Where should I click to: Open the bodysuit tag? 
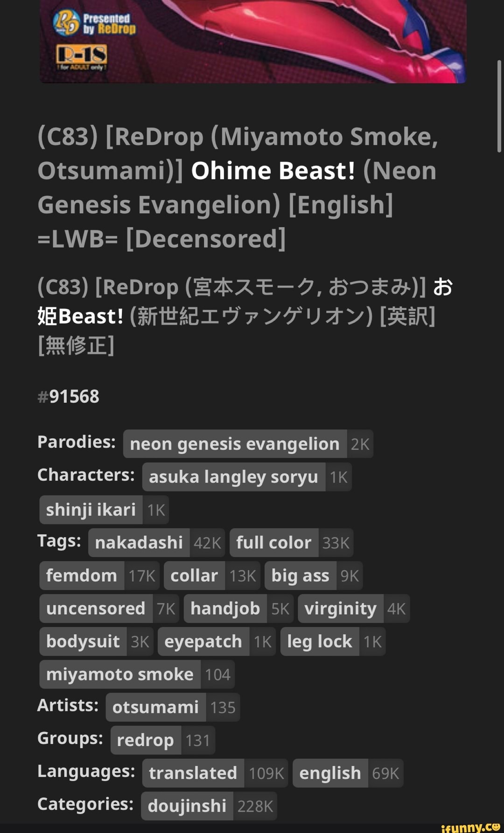[83, 641]
